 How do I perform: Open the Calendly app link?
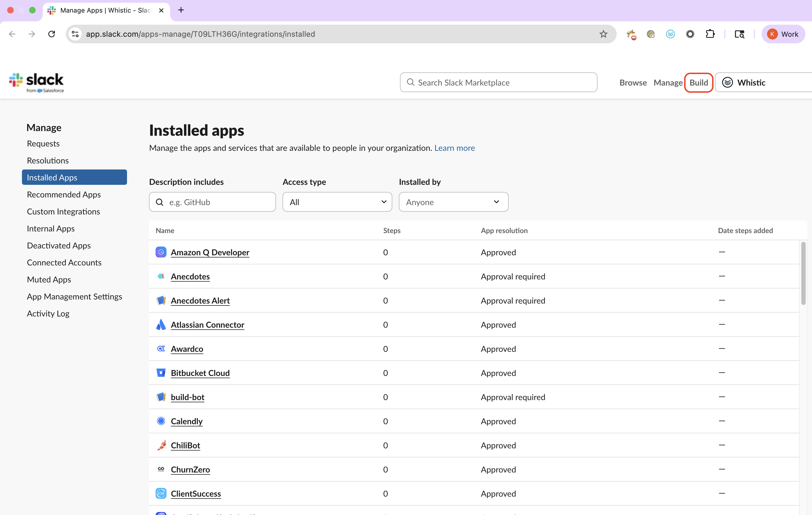[x=187, y=421]
